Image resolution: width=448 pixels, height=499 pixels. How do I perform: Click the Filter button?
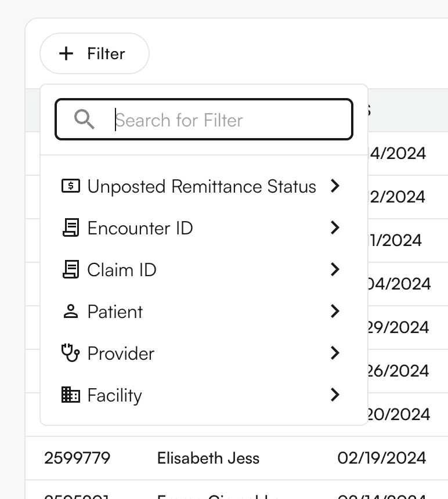tap(95, 53)
